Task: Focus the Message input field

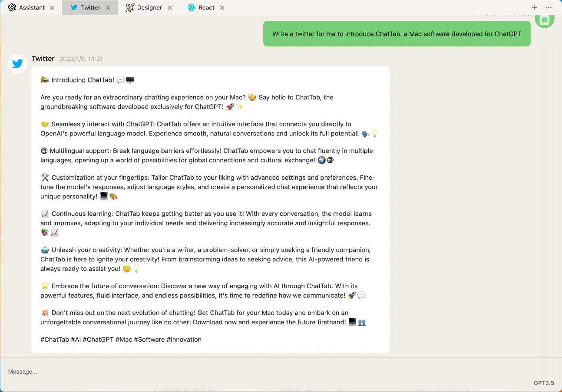Action: 261,372
